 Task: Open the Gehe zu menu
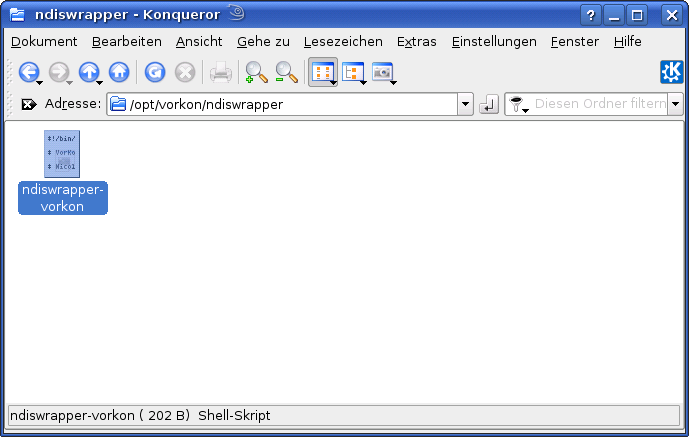point(263,42)
